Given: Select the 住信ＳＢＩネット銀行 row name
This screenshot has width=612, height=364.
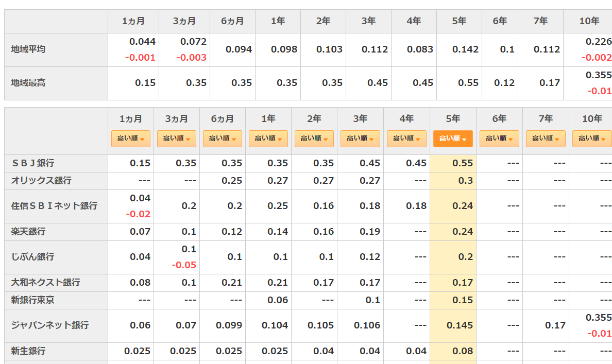Looking at the screenshot, I should [54, 206].
